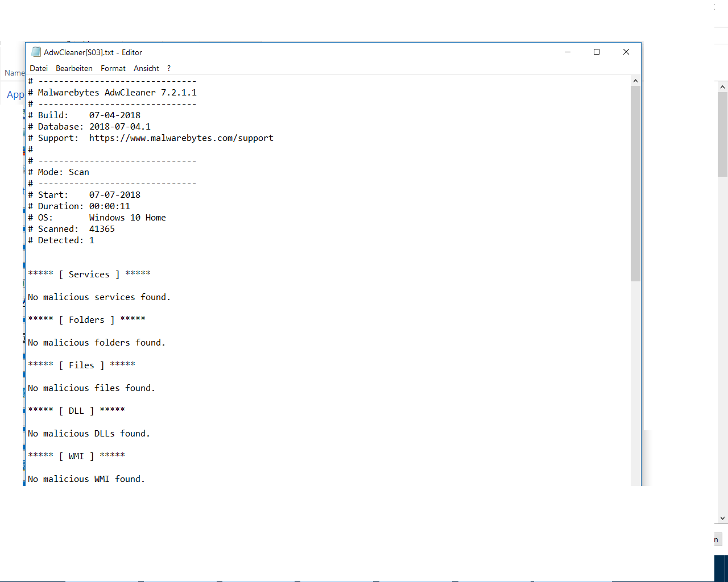Click the 'Detected: 1' line
728x582 pixels.
(x=61, y=240)
